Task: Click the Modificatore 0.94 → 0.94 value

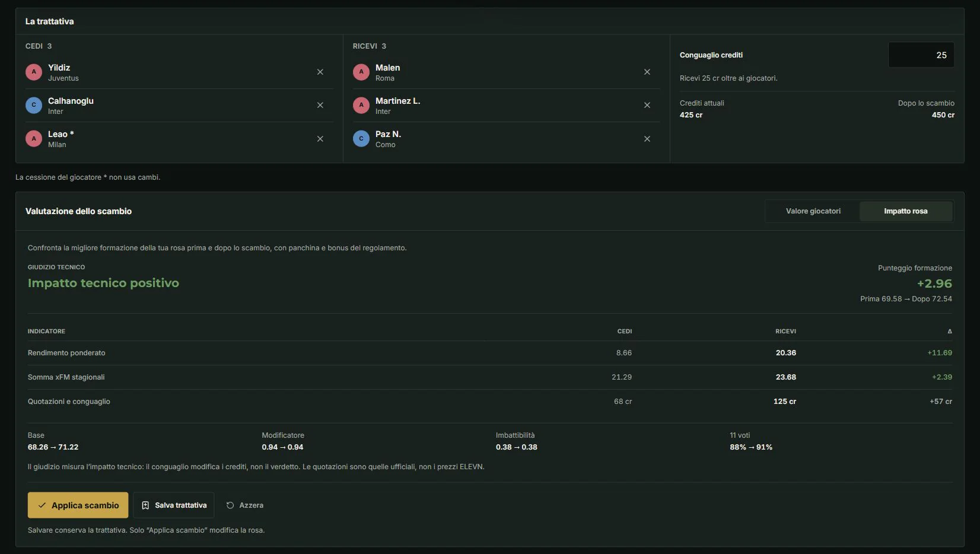Action: (x=282, y=447)
